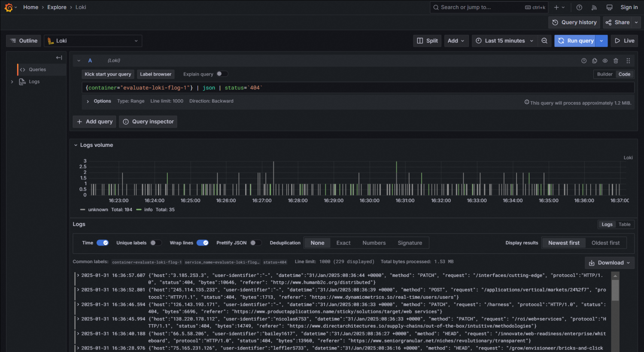644x352 pixels.
Task: Open the Loki data source picker
Action: (x=93, y=40)
